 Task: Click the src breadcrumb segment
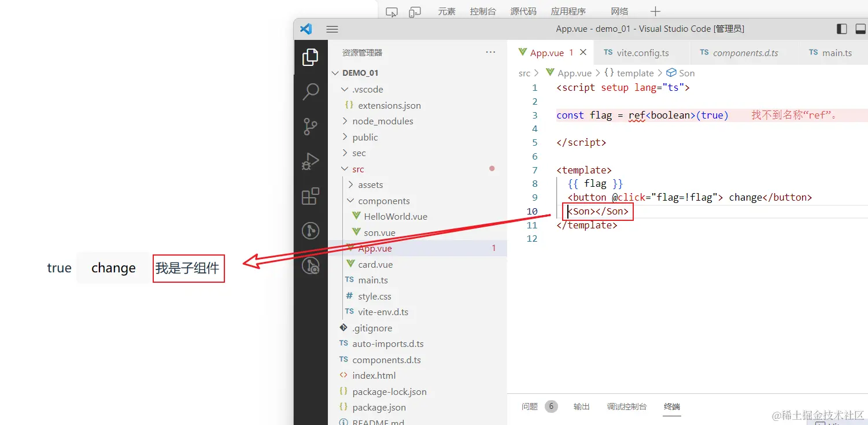click(x=525, y=73)
